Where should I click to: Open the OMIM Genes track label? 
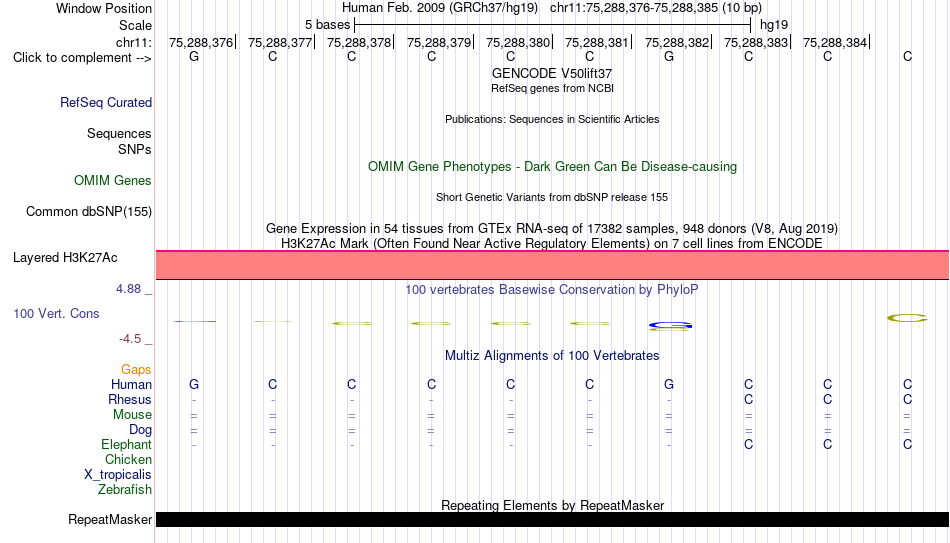pyautogui.click(x=113, y=181)
